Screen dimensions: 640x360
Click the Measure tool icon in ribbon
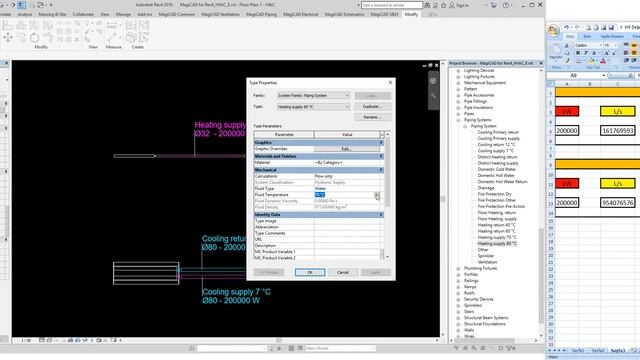tap(111, 38)
